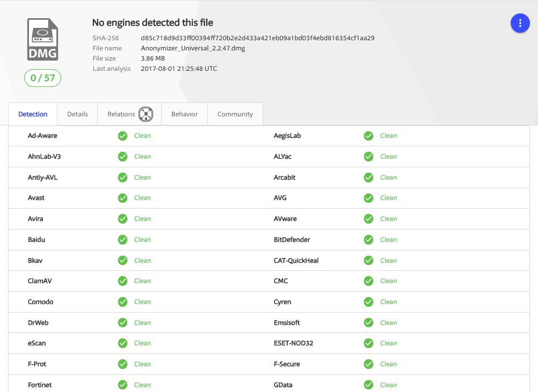Image resolution: width=538 pixels, height=392 pixels.
Task: Select the AegisLab engine name
Action: (x=287, y=136)
